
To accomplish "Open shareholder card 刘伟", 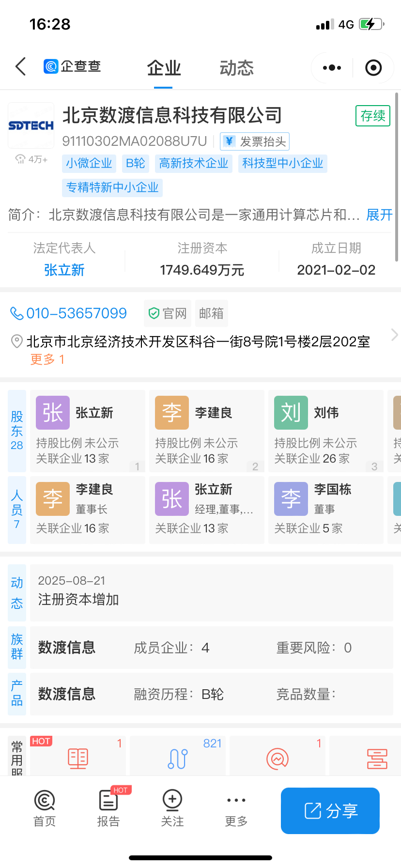I will point(326,431).
